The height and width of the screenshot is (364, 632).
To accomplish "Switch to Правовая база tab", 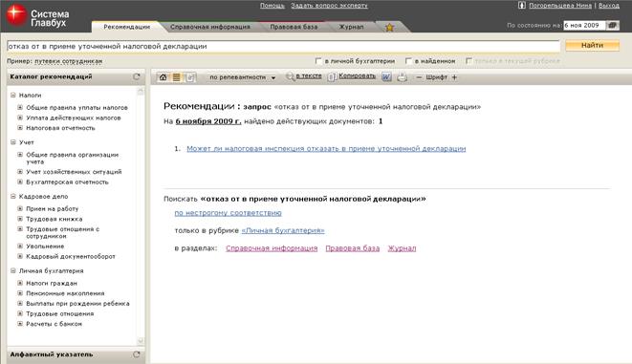I will (294, 27).
